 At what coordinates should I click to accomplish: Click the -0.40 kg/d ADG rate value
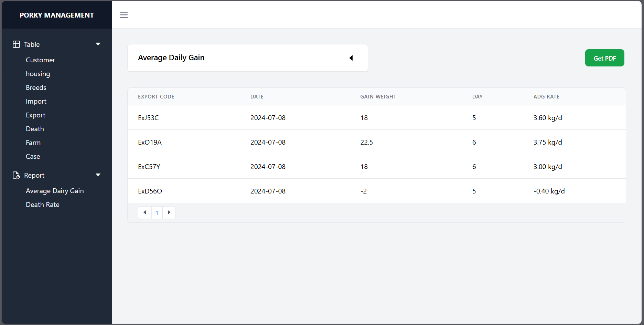pos(549,191)
